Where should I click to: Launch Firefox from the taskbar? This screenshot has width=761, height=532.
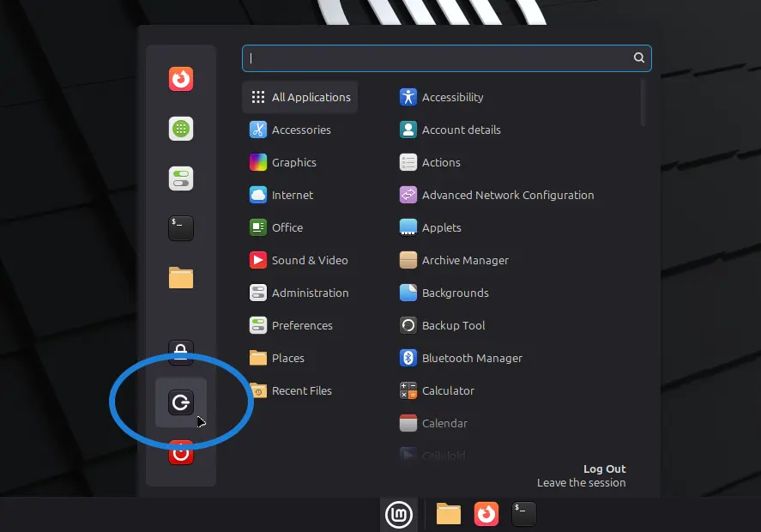(486, 514)
